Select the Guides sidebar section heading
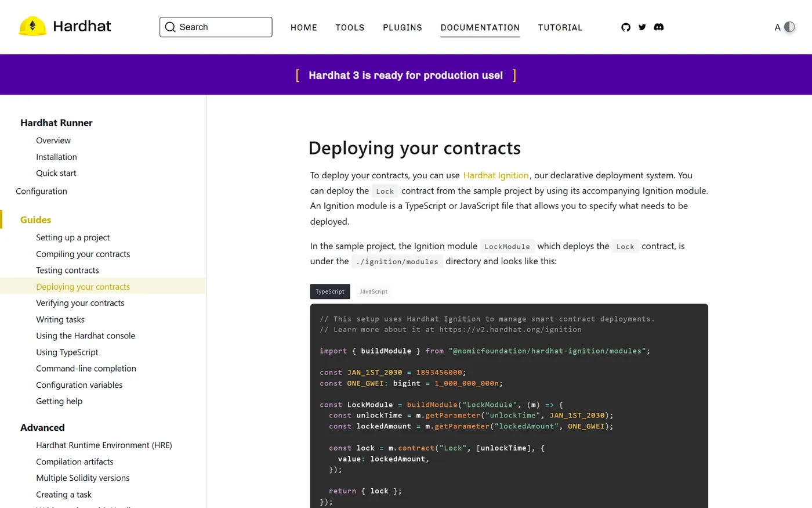The image size is (812, 508). (35, 219)
